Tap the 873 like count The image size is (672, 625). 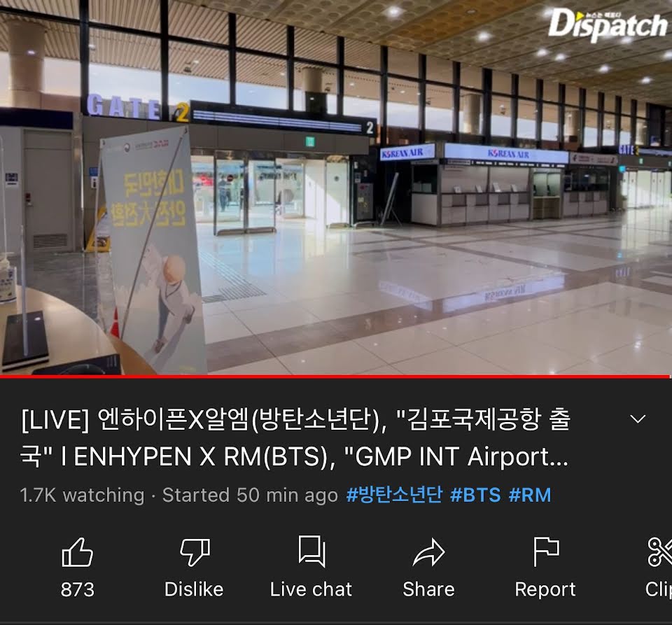coord(78,589)
